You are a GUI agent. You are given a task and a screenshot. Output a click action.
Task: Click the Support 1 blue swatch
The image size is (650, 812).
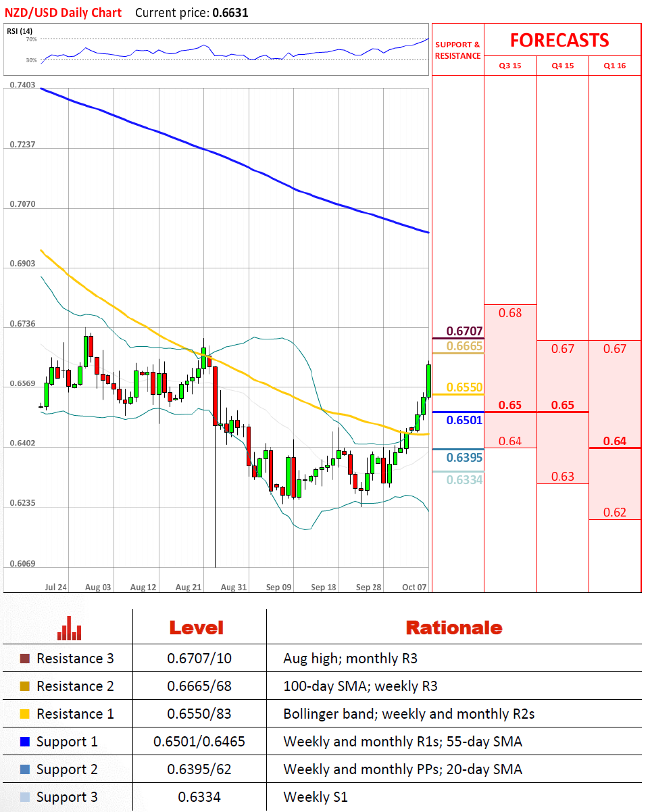(x=25, y=742)
